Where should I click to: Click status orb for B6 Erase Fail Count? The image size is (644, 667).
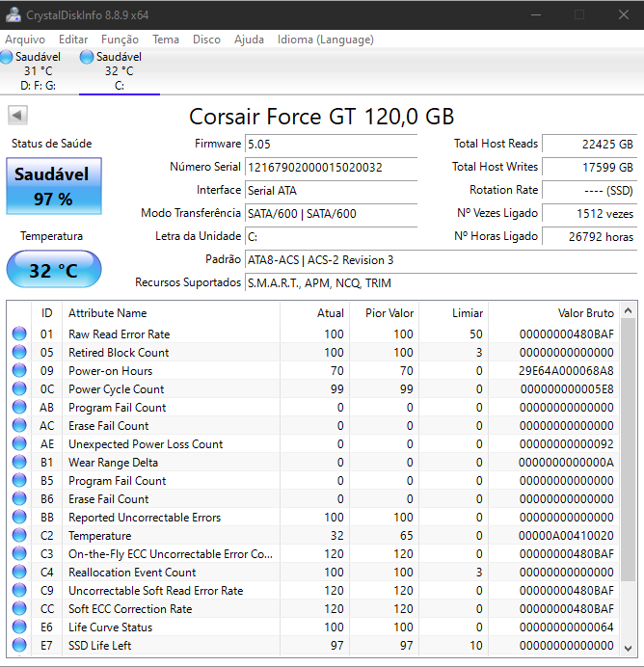[19, 498]
